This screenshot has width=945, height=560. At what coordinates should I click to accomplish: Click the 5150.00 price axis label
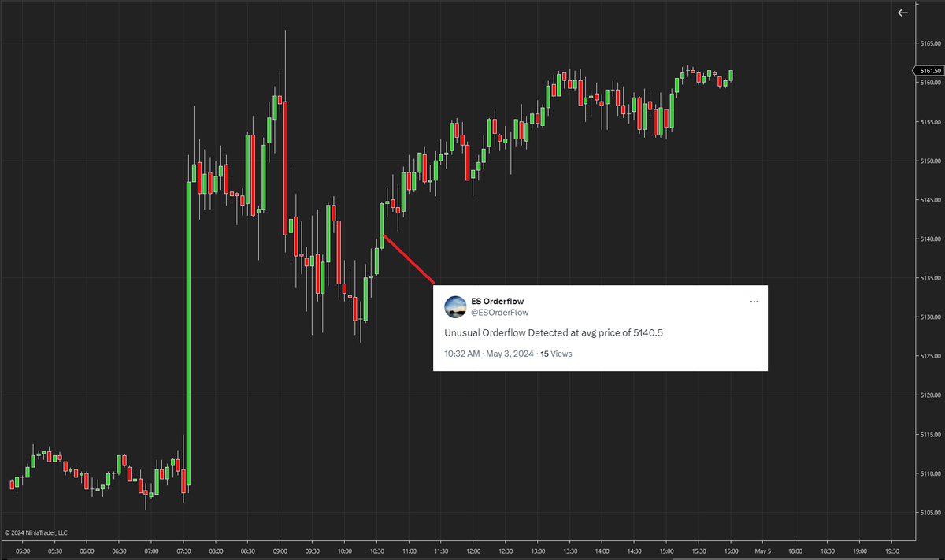pyautogui.click(x=930, y=161)
